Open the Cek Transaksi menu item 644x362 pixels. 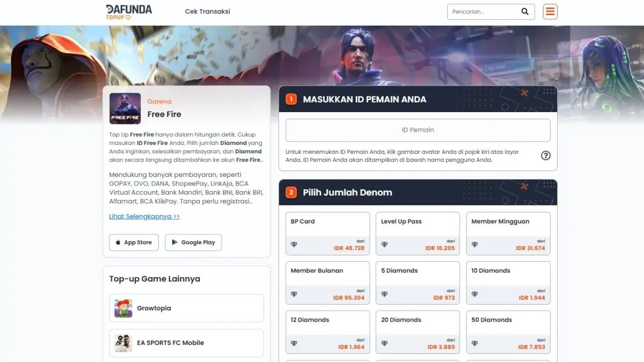click(x=208, y=11)
